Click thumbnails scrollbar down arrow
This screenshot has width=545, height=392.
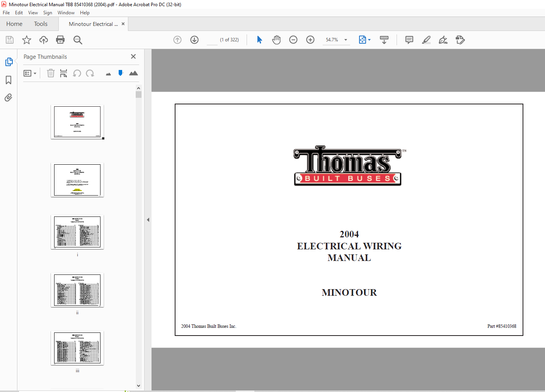138,385
